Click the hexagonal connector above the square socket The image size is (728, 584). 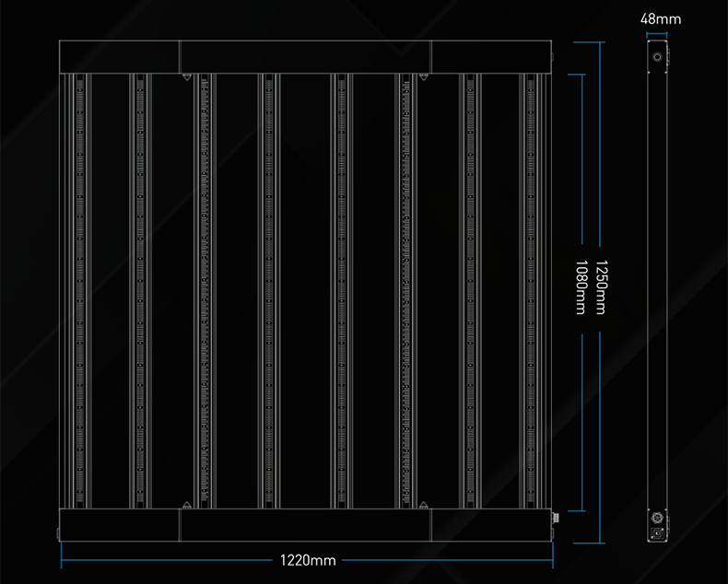point(656,519)
